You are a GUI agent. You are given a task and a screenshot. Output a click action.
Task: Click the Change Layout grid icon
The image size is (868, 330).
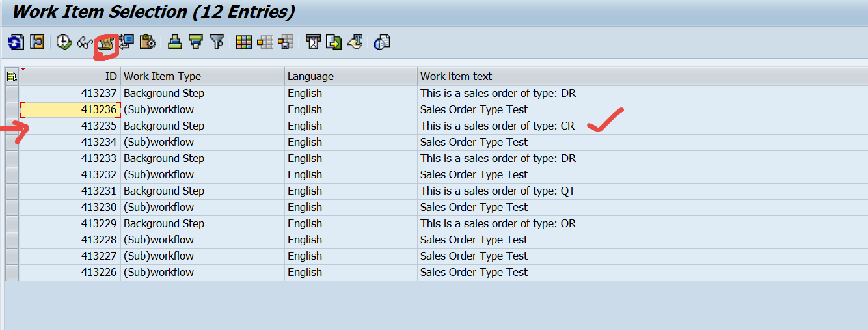(244, 43)
